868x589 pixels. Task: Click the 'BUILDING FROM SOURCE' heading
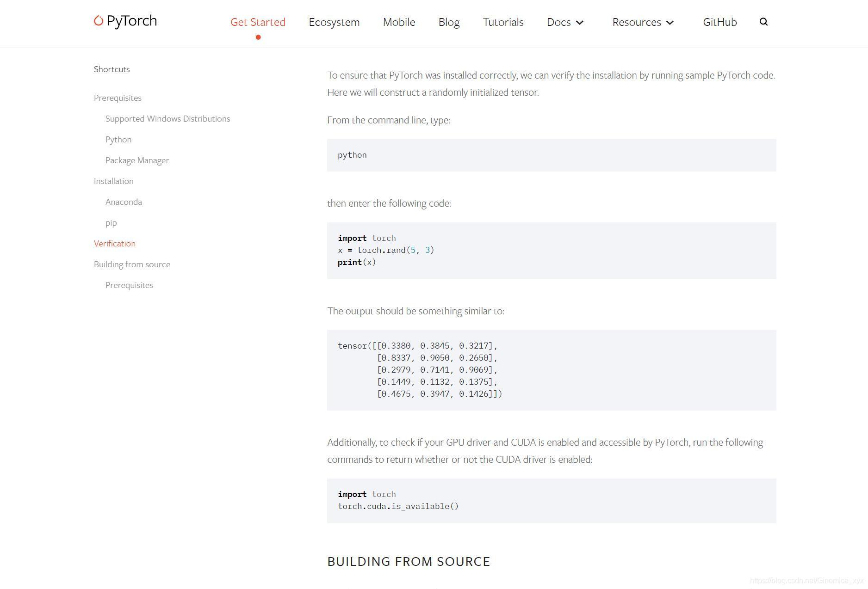pos(409,561)
